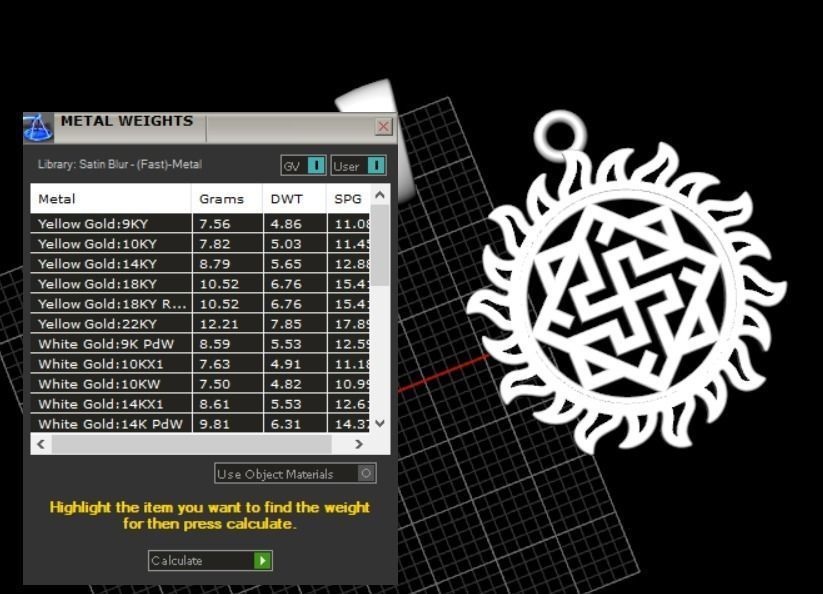
Task: Click the 7.50 grams value for 10KW
Action: pos(215,384)
